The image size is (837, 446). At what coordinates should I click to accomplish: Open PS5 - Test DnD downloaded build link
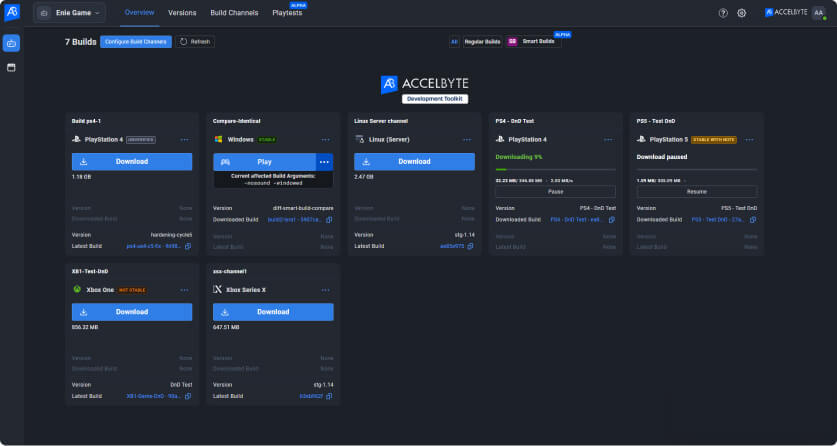(x=719, y=220)
